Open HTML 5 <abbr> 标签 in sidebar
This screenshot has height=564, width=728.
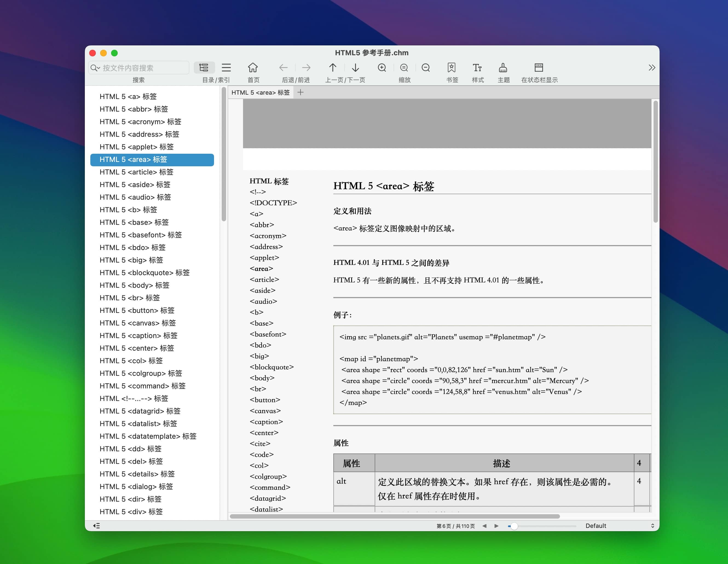coord(152,109)
